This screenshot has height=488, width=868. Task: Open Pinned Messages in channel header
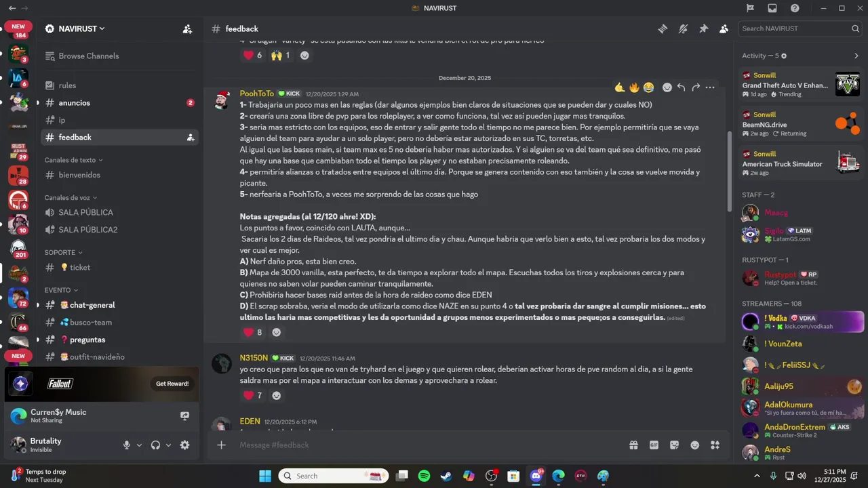(703, 28)
